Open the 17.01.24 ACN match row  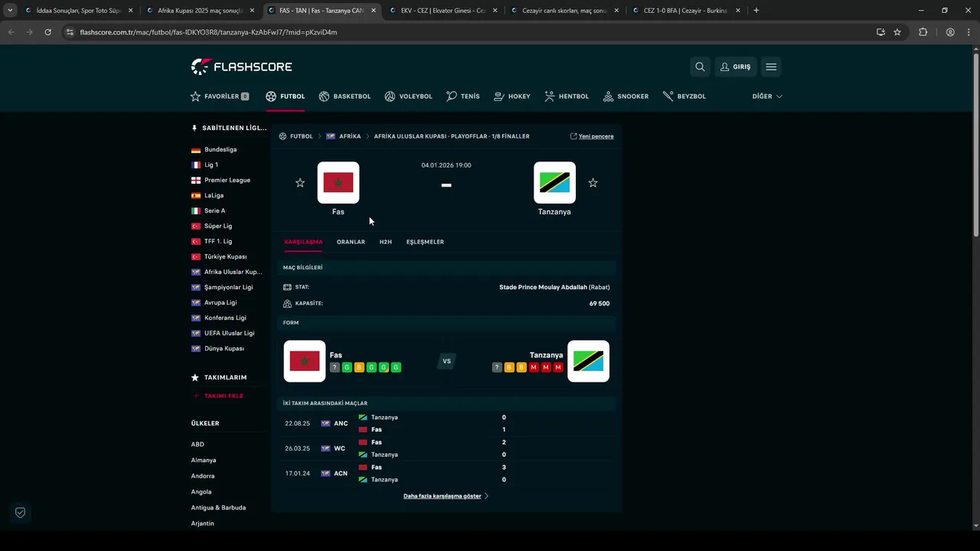pyautogui.click(x=446, y=473)
